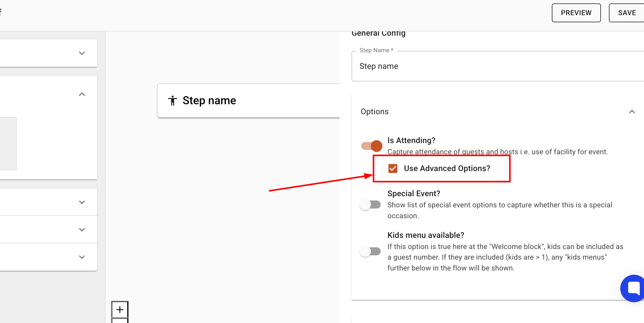Uncheck Use Advanced Options checkbox
Screen dimensions: 644x323
(x=393, y=168)
